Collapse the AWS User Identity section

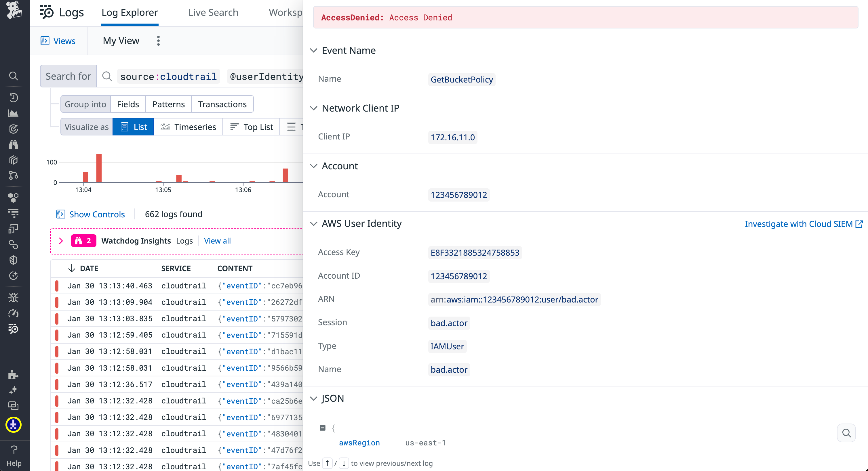tap(314, 223)
